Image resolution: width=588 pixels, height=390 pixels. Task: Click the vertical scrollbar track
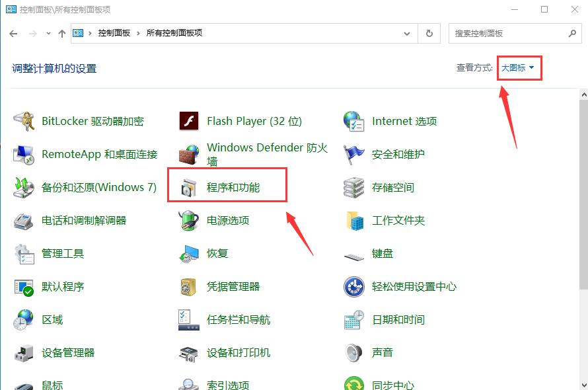(x=583, y=331)
